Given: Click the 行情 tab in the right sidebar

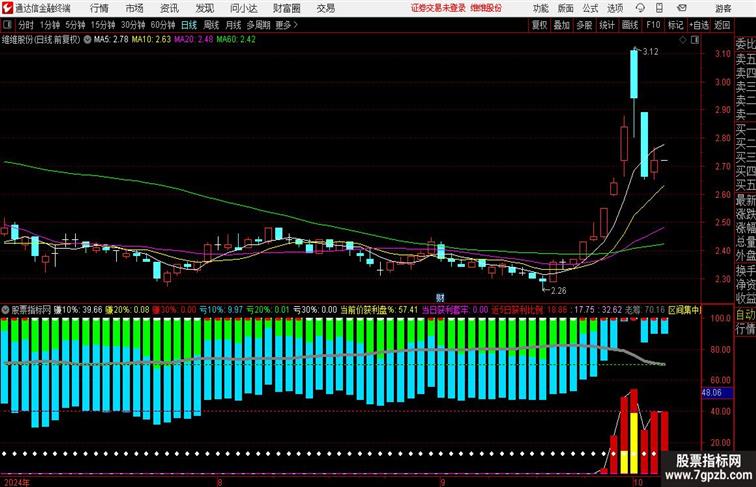Looking at the screenshot, I should click(x=745, y=329).
